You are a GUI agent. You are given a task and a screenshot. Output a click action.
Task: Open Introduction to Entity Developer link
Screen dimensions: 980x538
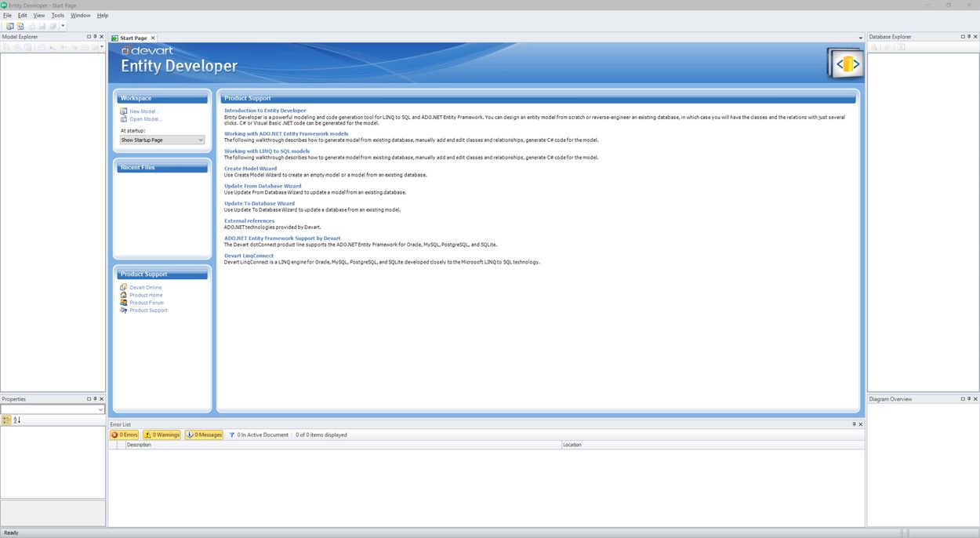tap(265, 111)
